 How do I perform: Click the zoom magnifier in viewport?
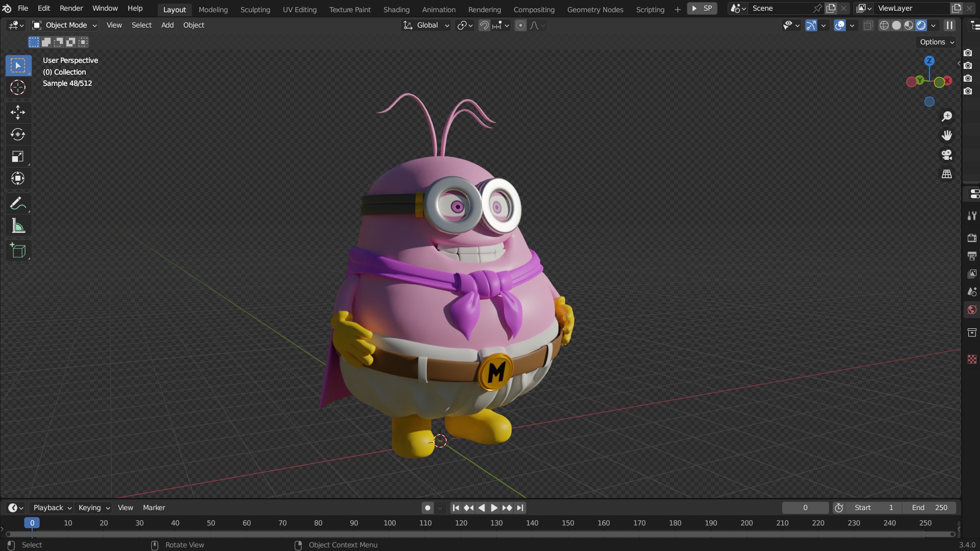tap(947, 116)
